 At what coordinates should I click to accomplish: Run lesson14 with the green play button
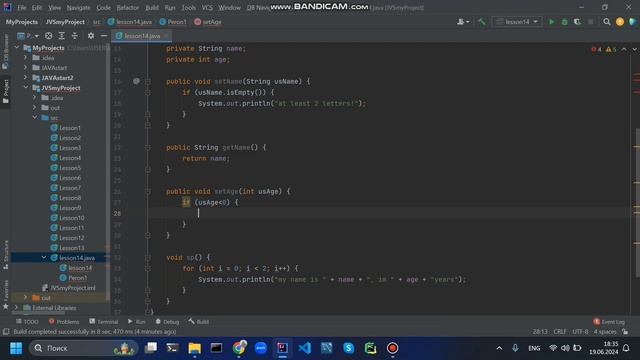point(551,22)
